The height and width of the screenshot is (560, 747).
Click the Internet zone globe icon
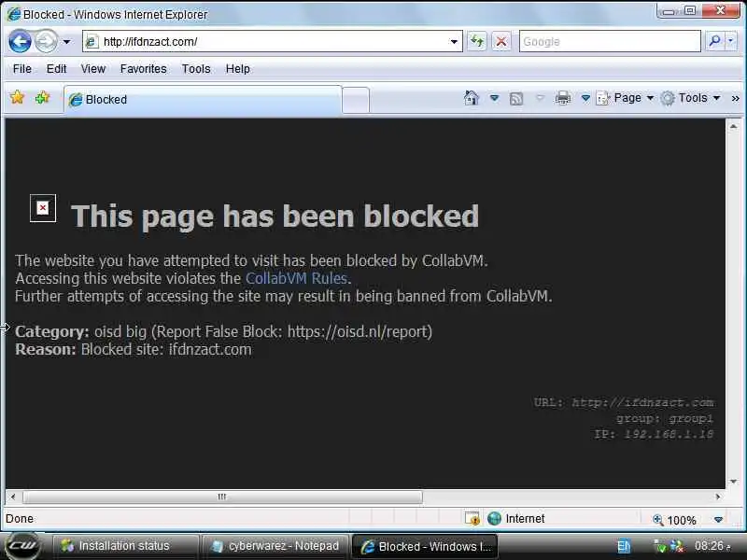(495, 518)
